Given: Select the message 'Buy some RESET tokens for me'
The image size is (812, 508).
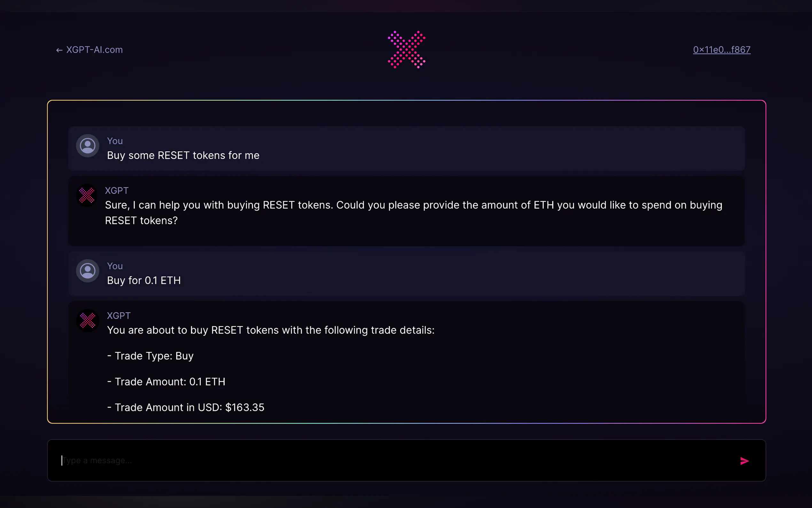Looking at the screenshot, I should pyautogui.click(x=183, y=155).
